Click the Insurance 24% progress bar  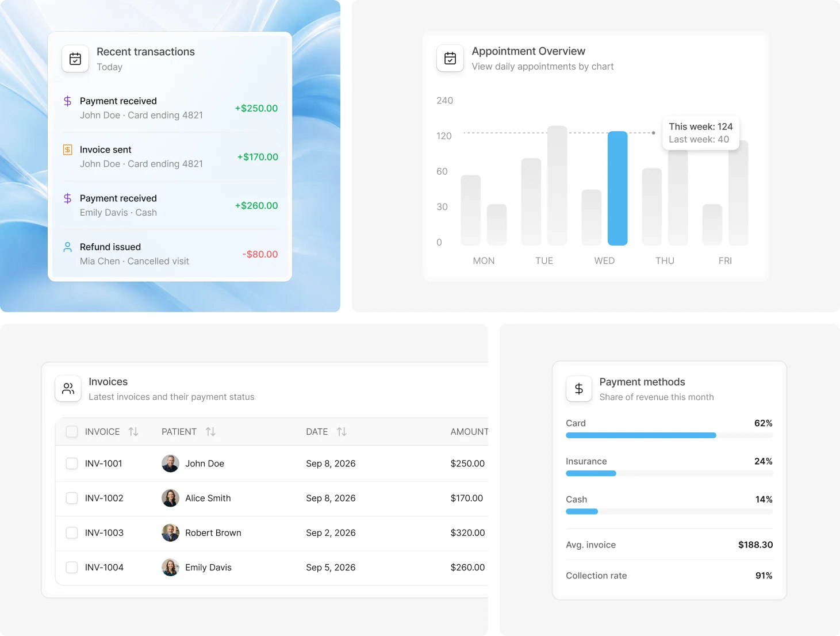coord(669,473)
